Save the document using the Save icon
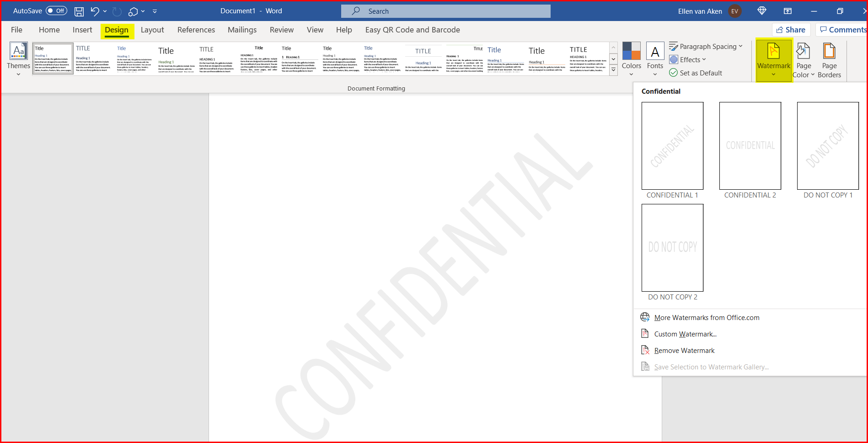This screenshot has height=443, width=868. click(79, 11)
